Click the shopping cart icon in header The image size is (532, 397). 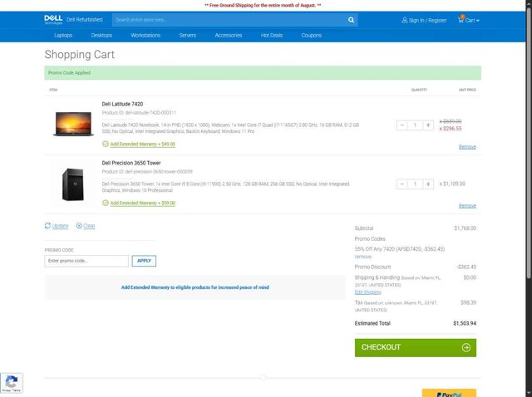(461, 20)
